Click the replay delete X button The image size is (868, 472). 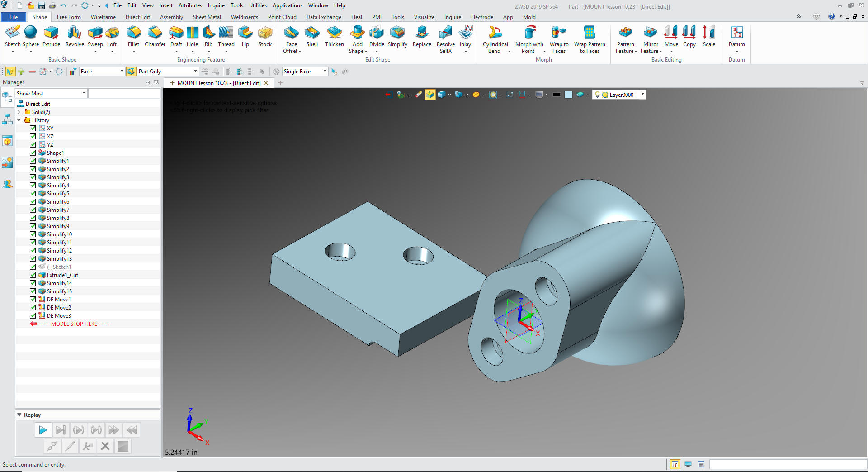(105, 446)
